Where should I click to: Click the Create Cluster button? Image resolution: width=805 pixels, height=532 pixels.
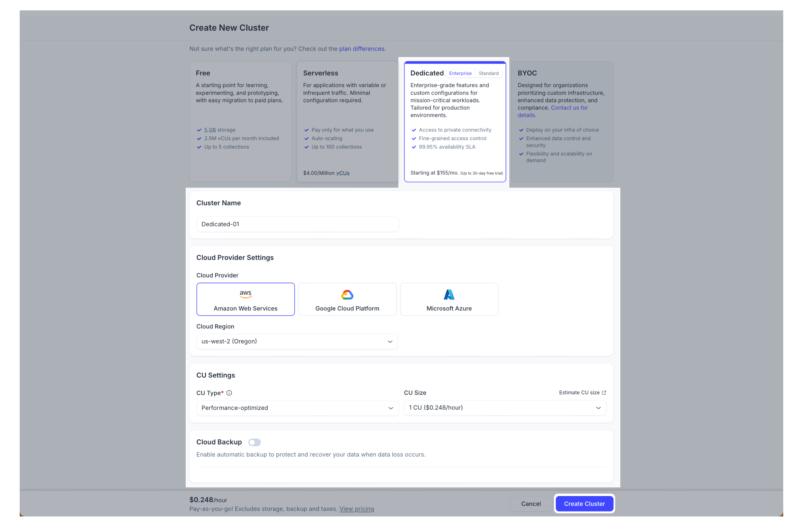point(584,504)
